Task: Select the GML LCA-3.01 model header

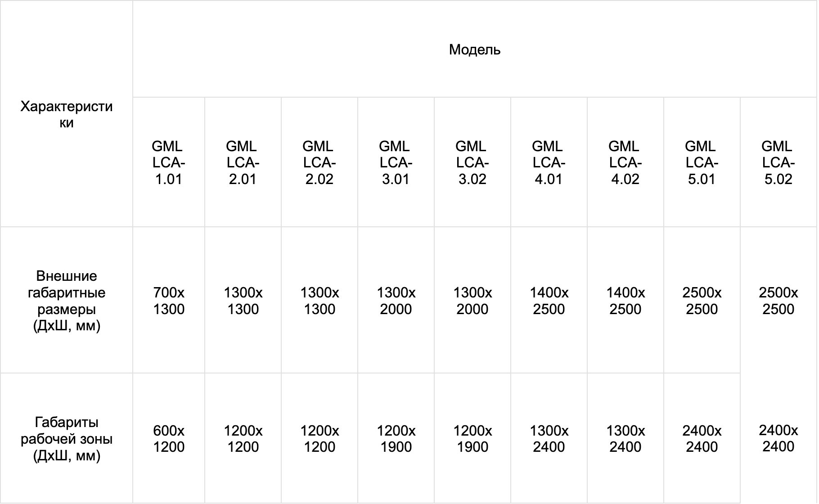Action: 396,162
